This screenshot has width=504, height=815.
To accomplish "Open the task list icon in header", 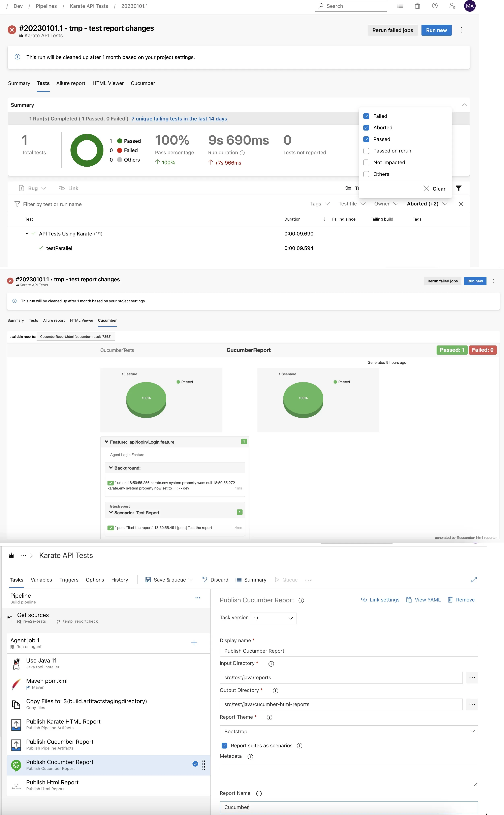I will click(400, 6).
